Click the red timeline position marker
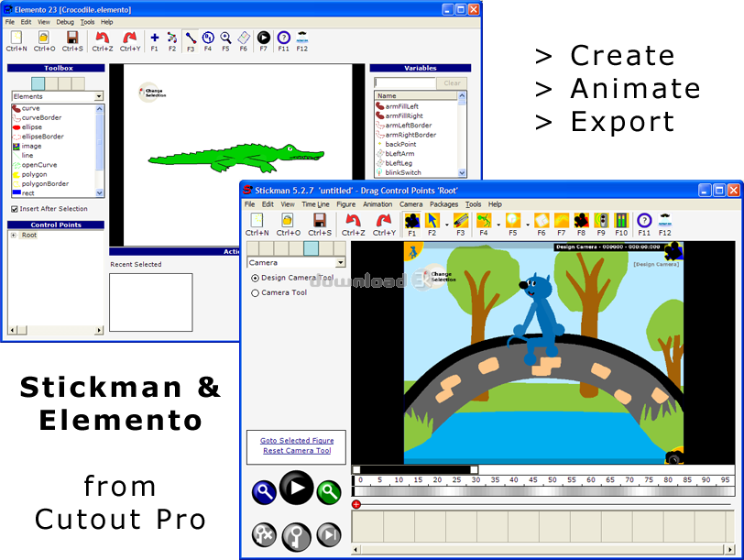The image size is (744, 560). (x=356, y=504)
